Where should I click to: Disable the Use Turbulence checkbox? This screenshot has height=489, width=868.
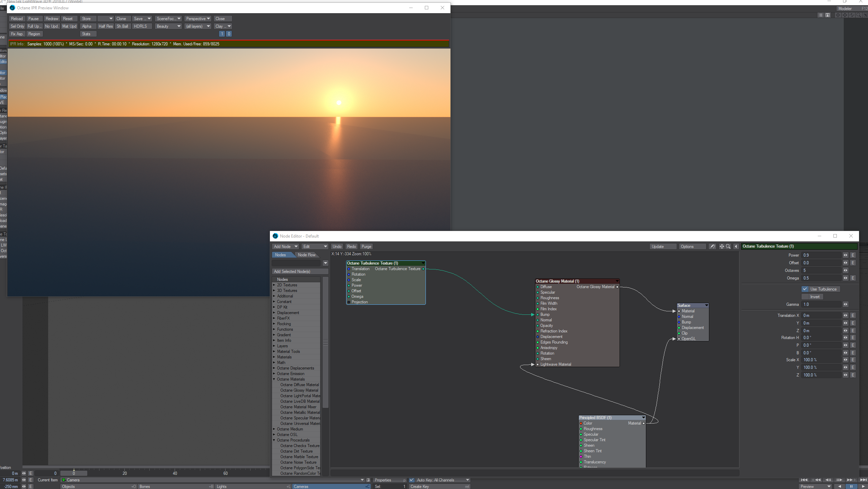(805, 289)
